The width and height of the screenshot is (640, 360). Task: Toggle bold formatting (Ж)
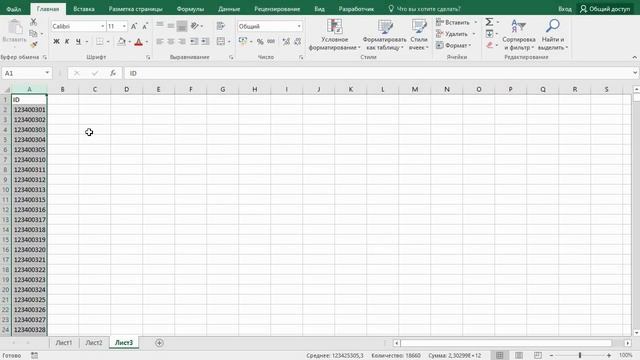point(56,41)
